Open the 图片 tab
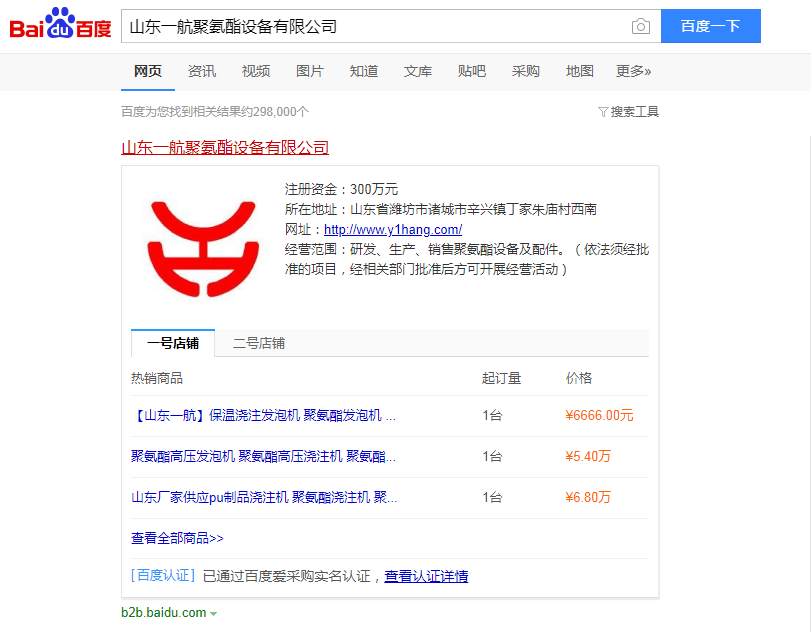This screenshot has width=811, height=632. tap(310, 71)
